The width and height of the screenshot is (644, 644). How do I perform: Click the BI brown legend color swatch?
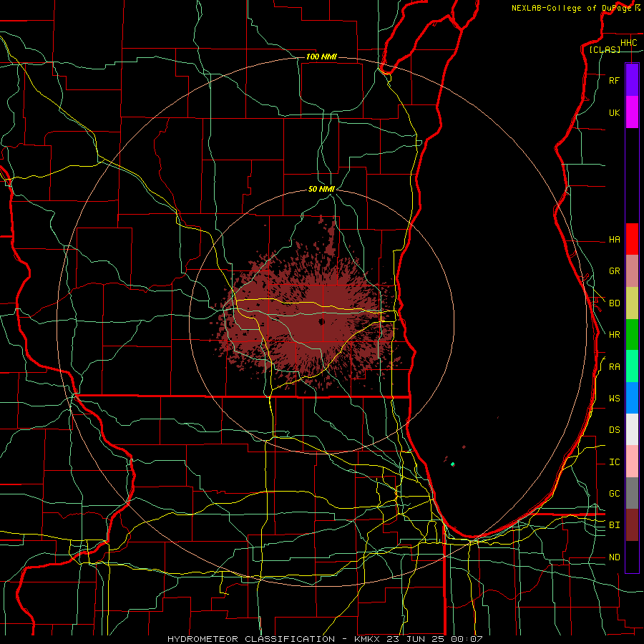(632, 525)
